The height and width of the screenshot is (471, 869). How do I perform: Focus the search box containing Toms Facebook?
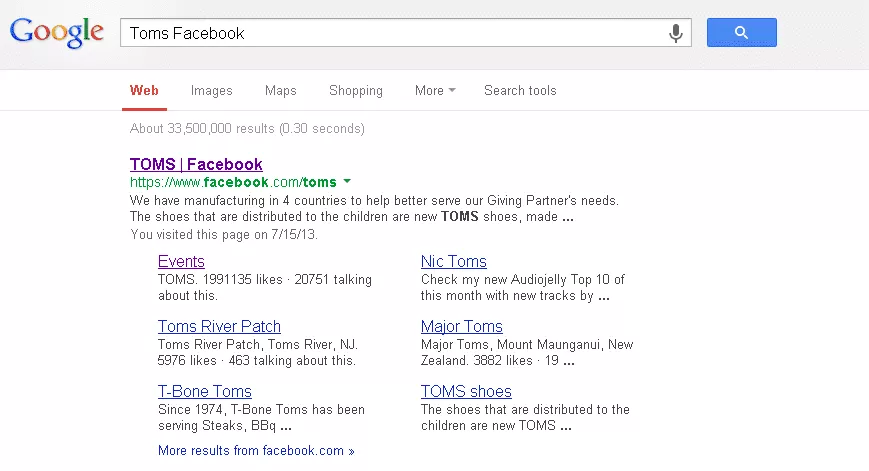406,33
